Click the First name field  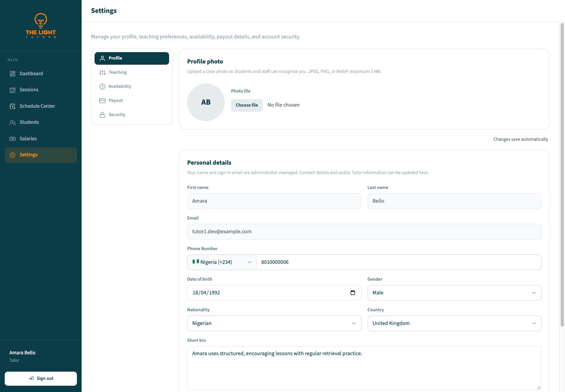pos(274,201)
